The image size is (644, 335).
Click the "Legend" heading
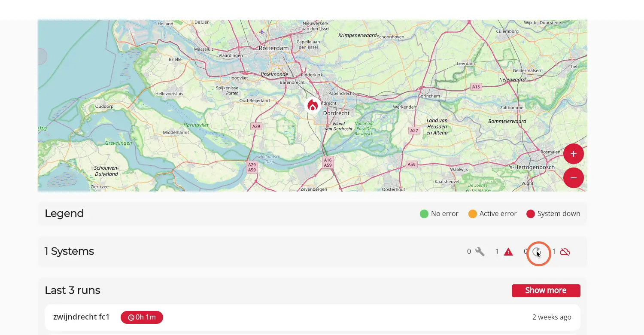64,213
